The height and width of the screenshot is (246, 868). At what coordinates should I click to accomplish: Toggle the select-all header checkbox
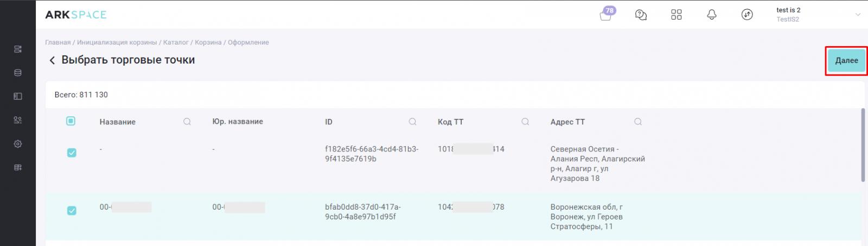[71, 121]
